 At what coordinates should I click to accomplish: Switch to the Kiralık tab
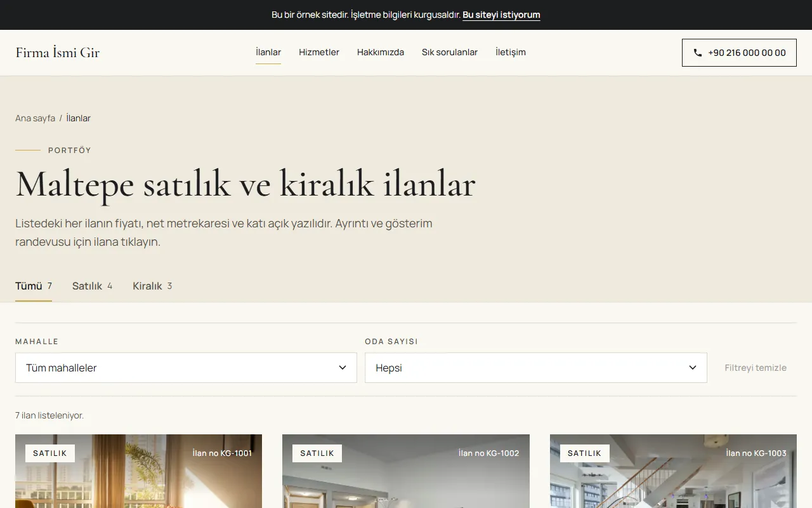pyautogui.click(x=152, y=286)
